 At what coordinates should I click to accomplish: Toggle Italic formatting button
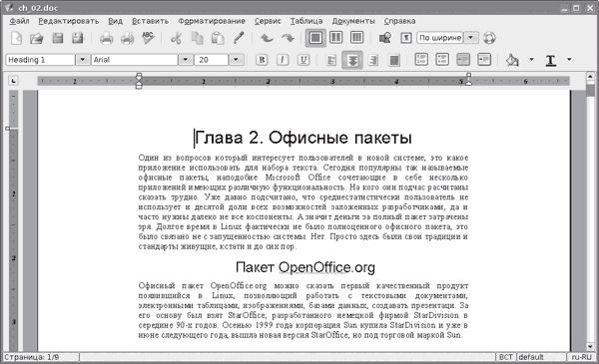[x=283, y=60]
